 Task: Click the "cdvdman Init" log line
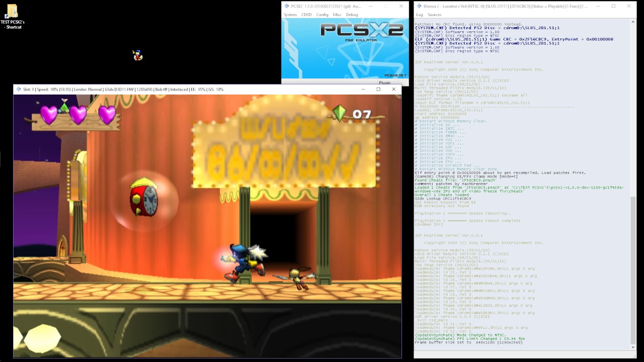click(x=429, y=224)
